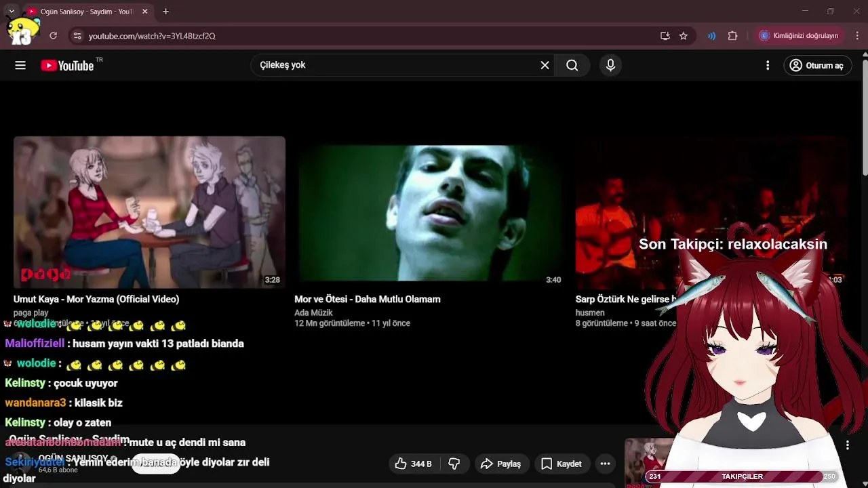This screenshot has width=868, height=488.
Task: Close the Ogün Sanlısoy tab
Action: pos(144,12)
